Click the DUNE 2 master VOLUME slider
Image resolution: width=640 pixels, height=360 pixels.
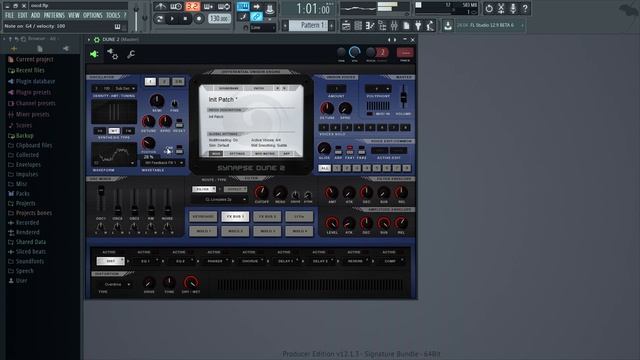(403, 97)
